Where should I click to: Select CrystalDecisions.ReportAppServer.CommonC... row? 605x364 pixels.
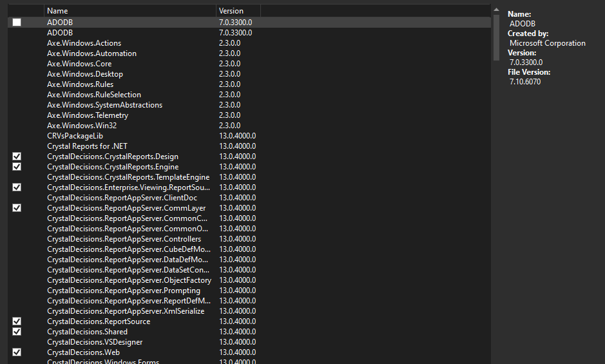pos(249,218)
